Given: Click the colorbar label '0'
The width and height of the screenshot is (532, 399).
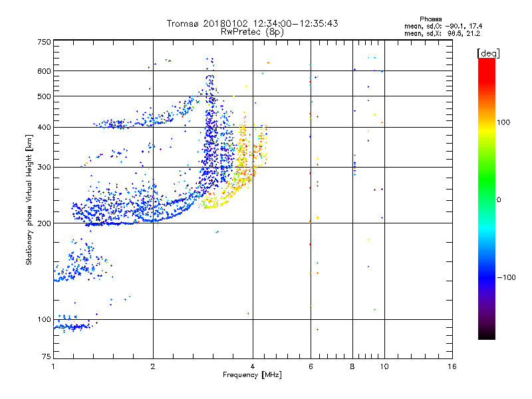Looking at the screenshot, I should pos(499,199).
